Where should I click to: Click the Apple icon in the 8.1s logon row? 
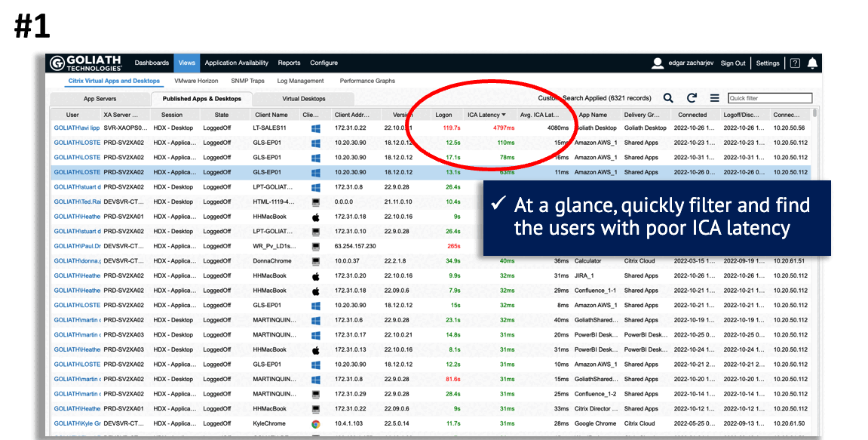pos(315,349)
